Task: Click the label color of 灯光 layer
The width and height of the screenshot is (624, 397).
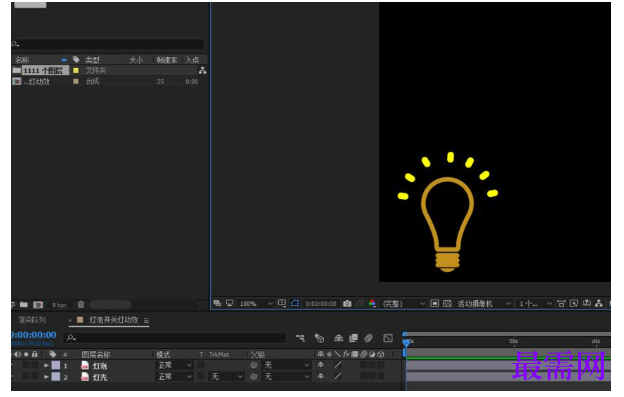Action: tap(56, 376)
